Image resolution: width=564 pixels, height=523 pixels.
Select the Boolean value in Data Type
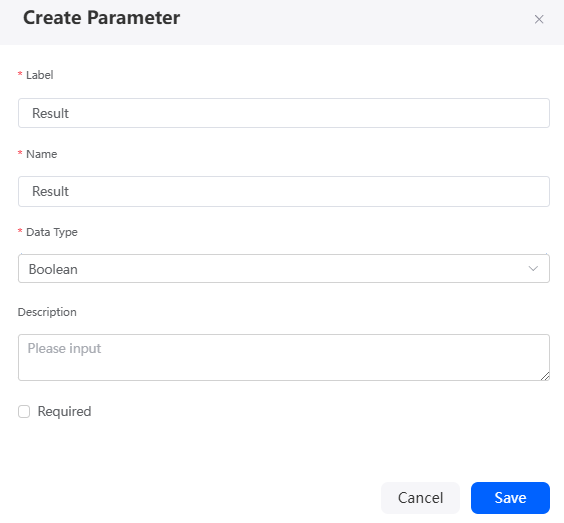tap(53, 269)
